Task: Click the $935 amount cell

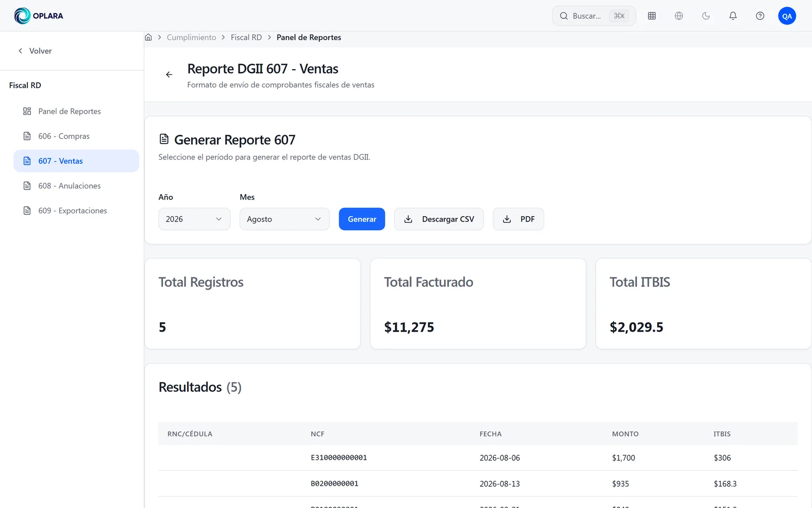Action: pos(620,484)
